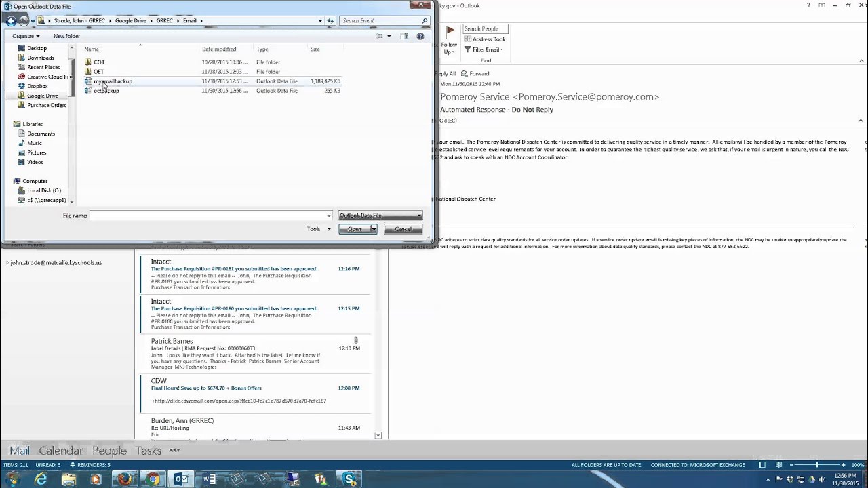This screenshot has width=868, height=488.
Task: Open dialog help with the question mark icon
Action: click(421, 36)
